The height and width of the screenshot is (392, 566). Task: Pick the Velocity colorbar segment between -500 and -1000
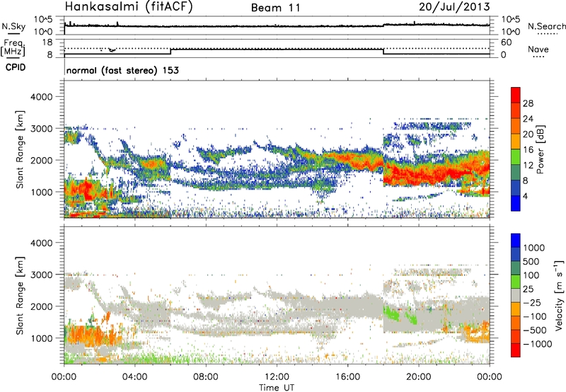[516, 336]
